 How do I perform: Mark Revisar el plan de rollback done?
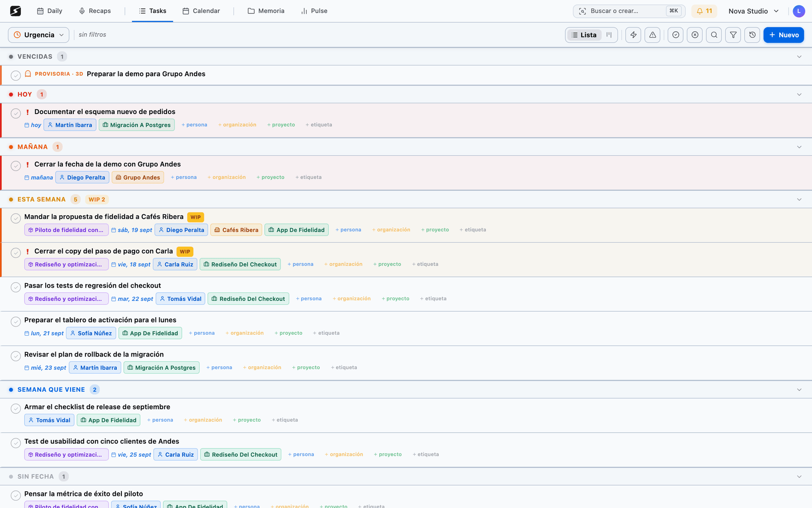pos(16,356)
